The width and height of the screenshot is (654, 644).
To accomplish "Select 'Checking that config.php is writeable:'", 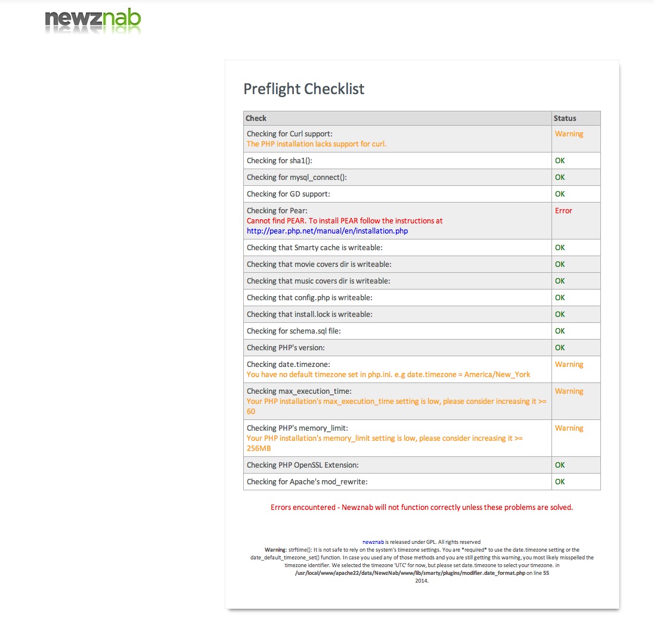I will point(309,298).
